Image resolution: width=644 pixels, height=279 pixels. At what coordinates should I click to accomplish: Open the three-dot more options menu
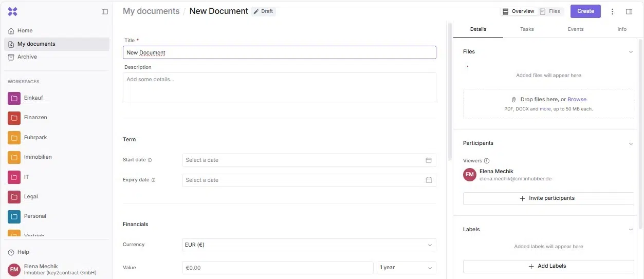tap(612, 12)
